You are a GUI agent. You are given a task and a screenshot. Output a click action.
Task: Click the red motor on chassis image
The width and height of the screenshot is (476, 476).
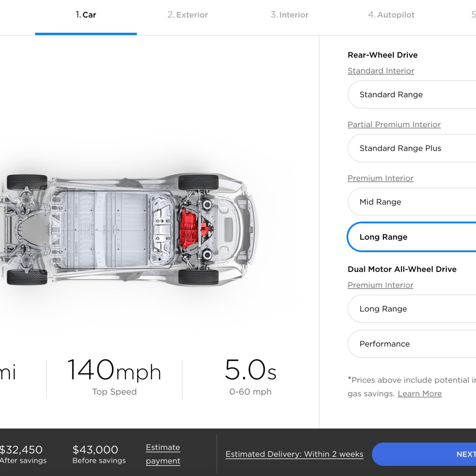[x=193, y=229]
